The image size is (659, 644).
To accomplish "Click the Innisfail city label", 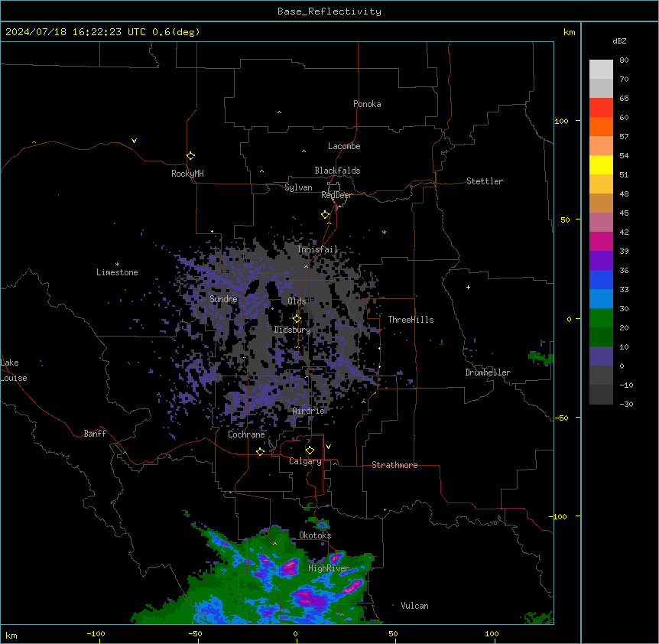I will pos(317,249).
